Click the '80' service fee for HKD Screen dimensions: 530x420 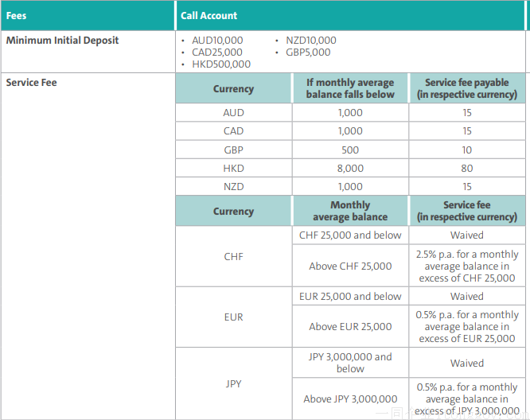coord(467,168)
